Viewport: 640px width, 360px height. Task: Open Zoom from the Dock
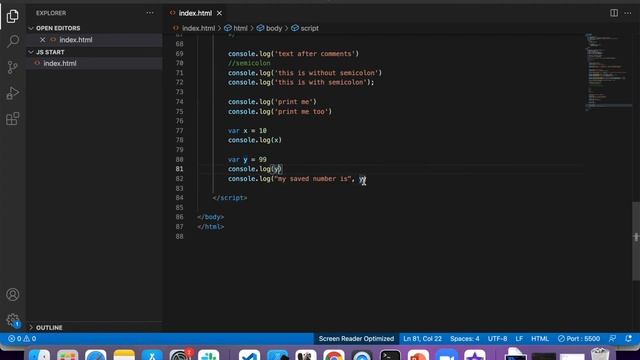[447, 355]
